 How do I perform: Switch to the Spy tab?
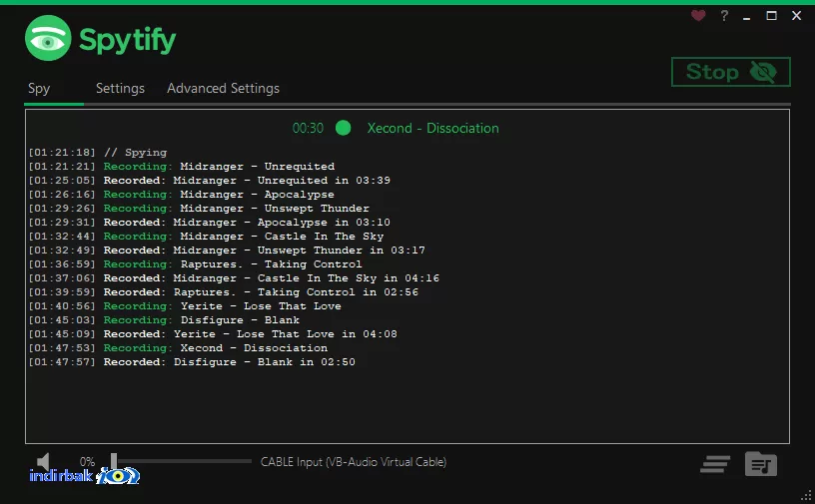39,89
